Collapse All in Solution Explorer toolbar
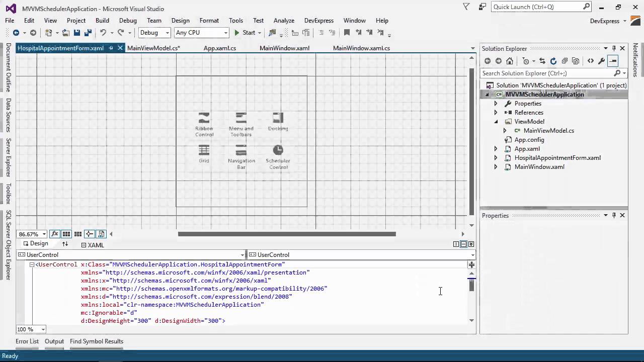644x362 pixels. point(565,61)
